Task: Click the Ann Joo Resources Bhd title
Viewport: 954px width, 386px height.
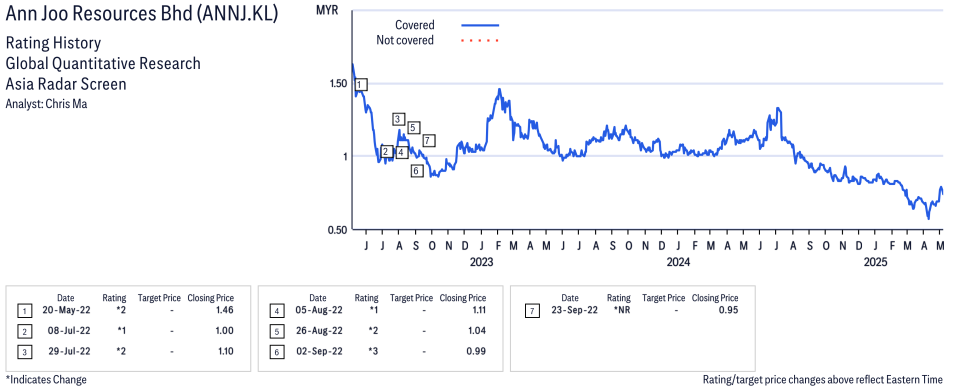Action: coord(141,14)
